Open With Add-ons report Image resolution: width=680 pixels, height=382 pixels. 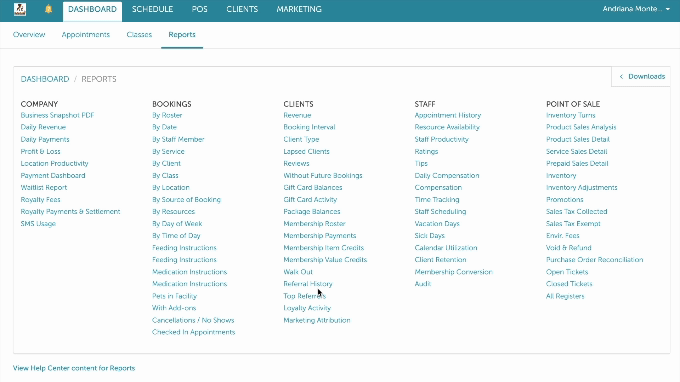174,308
